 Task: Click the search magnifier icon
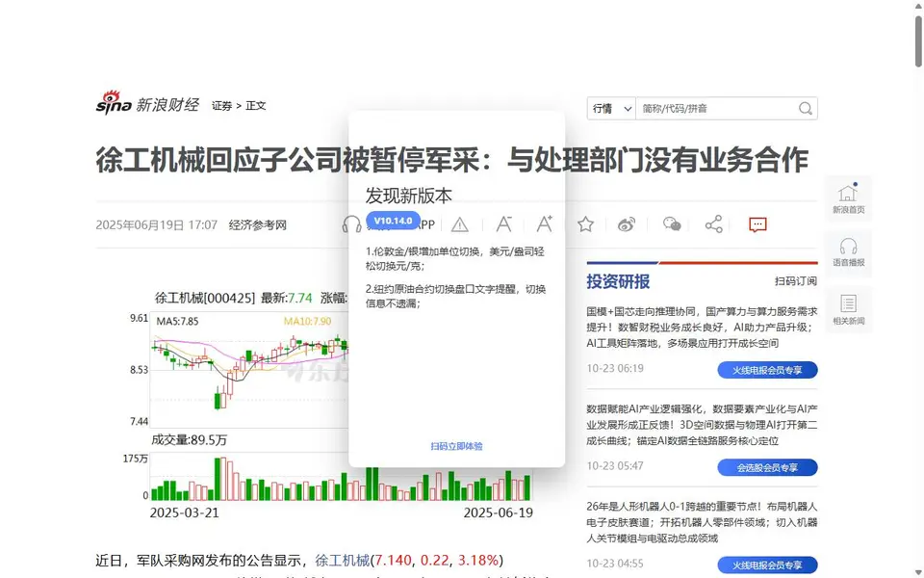tap(805, 109)
